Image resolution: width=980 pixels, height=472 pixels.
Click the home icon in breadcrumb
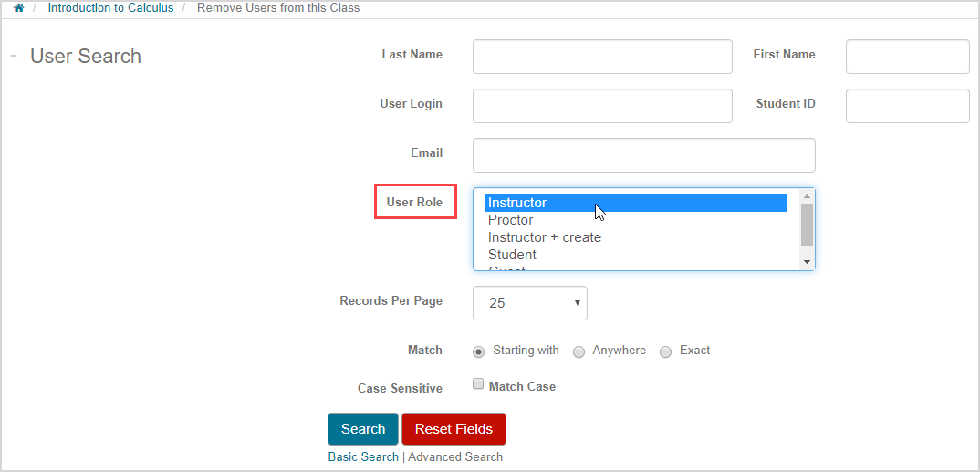[18, 8]
